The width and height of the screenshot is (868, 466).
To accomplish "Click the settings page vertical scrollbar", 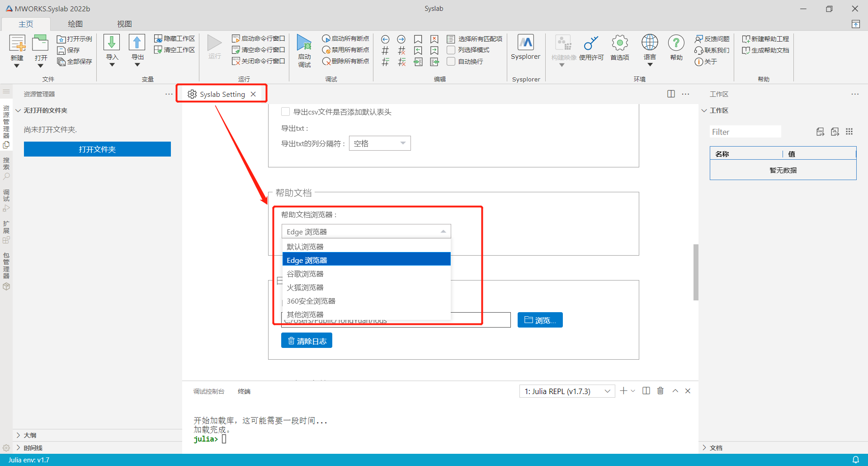I will [696, 272].
